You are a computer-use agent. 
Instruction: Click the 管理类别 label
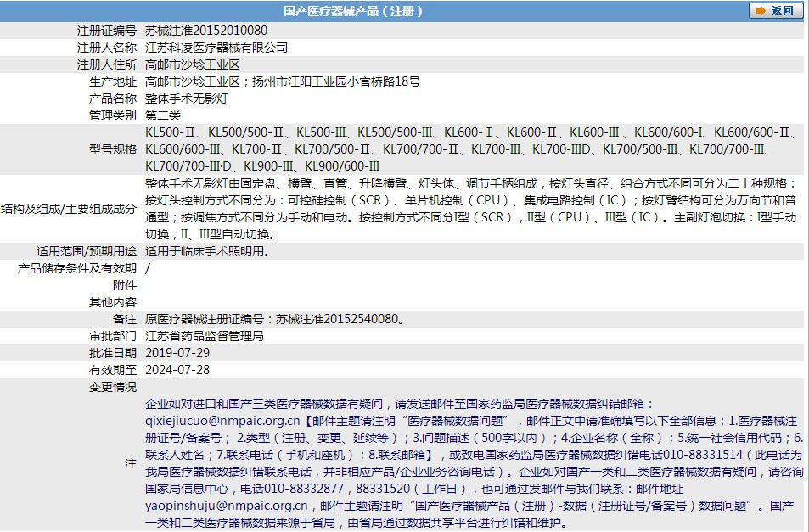coord(113,115)
